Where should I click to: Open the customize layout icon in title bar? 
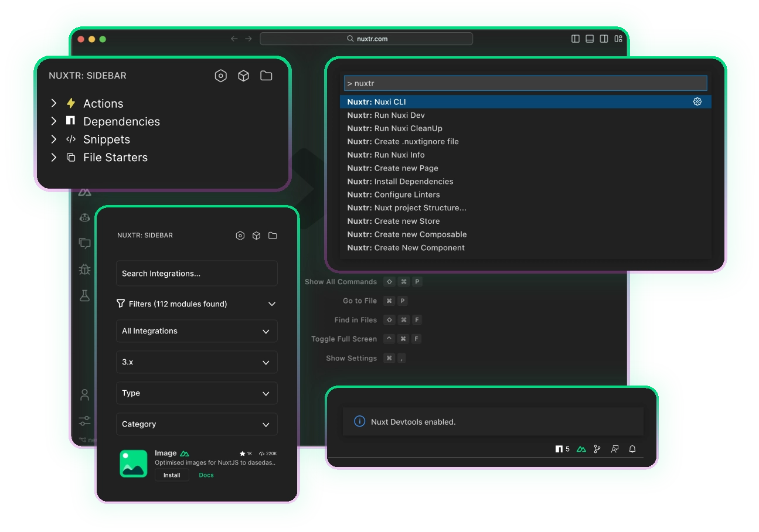point(618,39)
